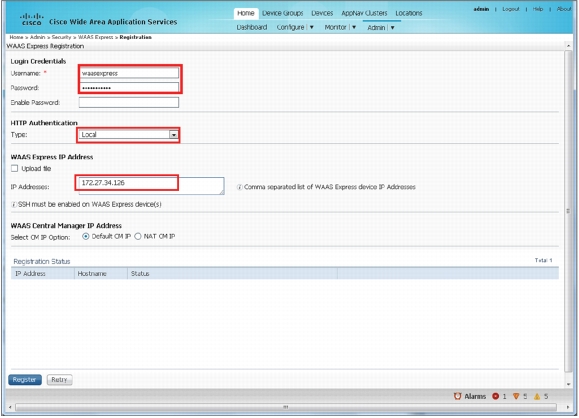This screenshot has height=418, width=579.
Task: Click the Enable Password input field
Action: tap(129, 102)
